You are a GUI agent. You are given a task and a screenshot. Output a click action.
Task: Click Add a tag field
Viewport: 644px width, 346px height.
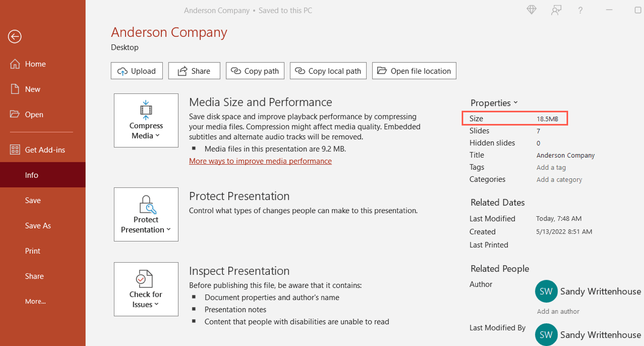550,167
